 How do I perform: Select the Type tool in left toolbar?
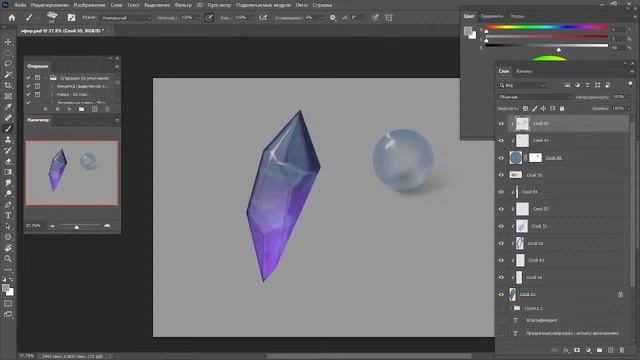click(x=8, y=215)
